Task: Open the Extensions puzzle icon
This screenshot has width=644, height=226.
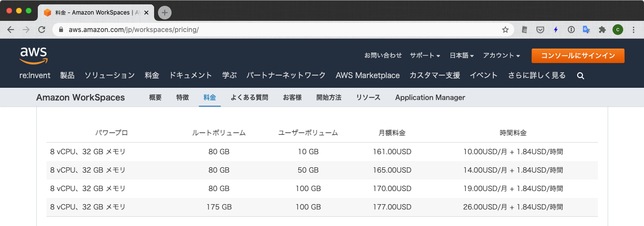Action: click(602, 30)
